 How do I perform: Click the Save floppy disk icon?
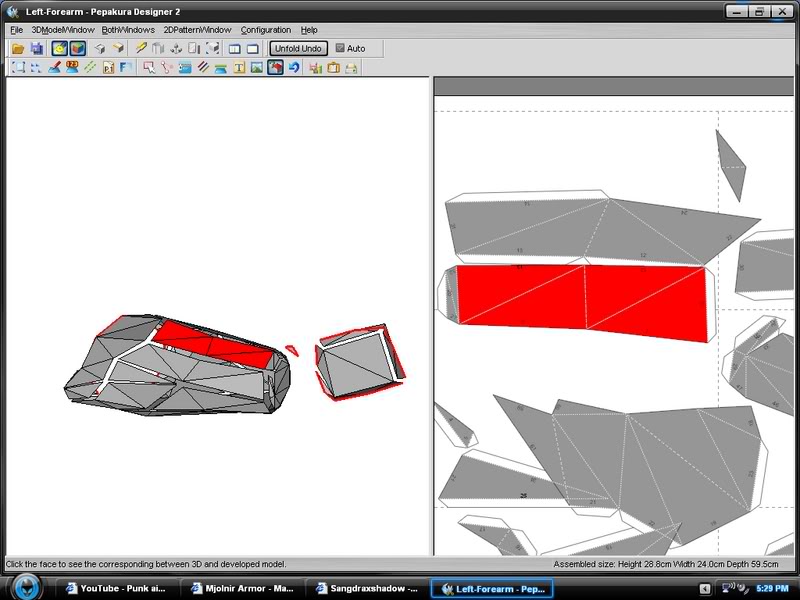[37, 48]
